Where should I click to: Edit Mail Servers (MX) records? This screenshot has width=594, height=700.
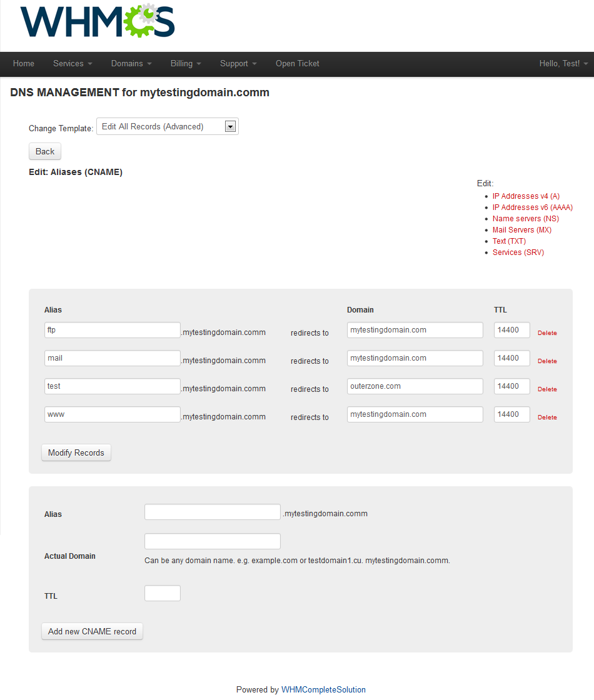[x=521, y=230]
